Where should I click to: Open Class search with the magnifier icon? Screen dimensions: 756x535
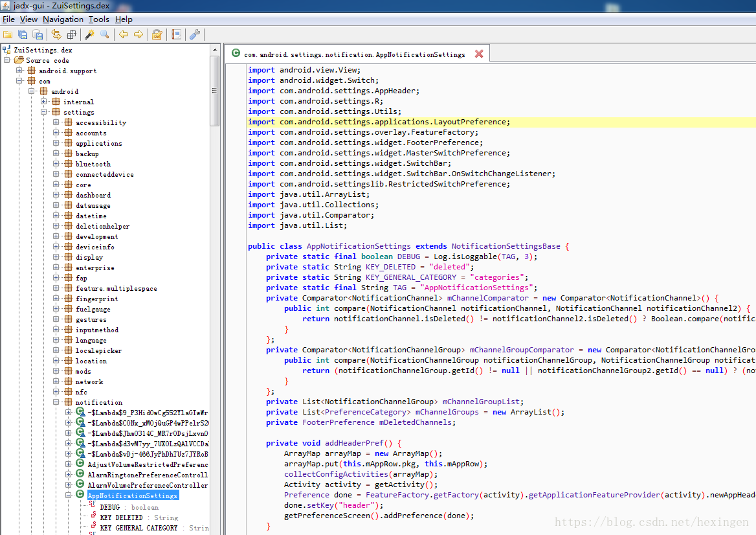[105, 34]
